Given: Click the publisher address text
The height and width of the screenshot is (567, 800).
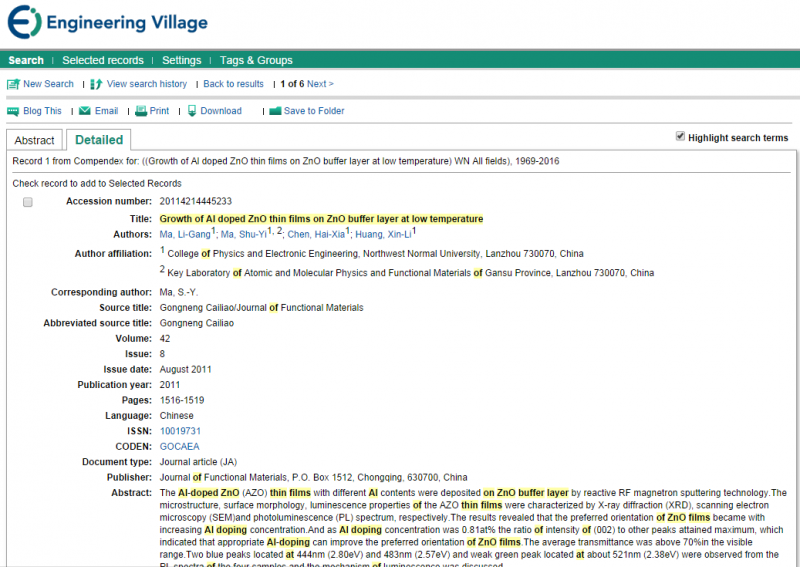Looking at the screenshot, I should tap(314, 478).
